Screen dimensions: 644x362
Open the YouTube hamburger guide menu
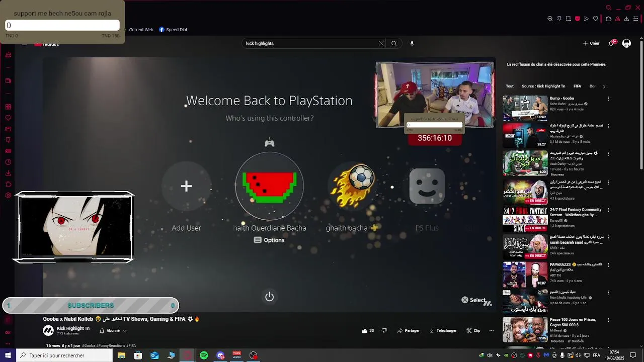pyautogui.click(x=24, y=44)
